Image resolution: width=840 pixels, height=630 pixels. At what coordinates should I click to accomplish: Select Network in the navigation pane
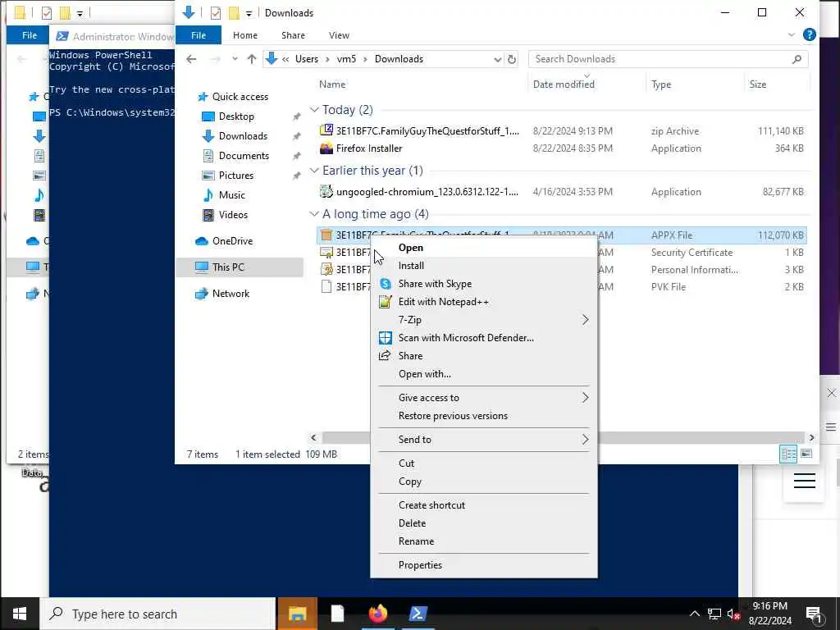coord(231,294)
